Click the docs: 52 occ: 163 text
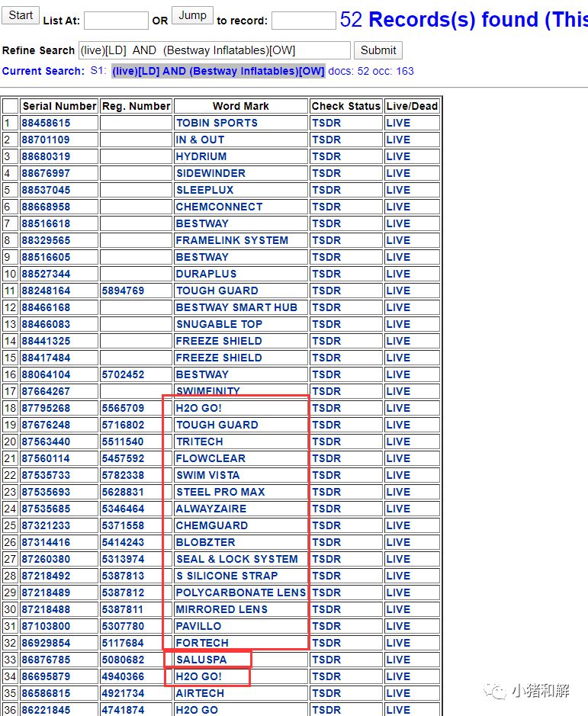This screenshot has height=716, width=588. [x=371, y=71]
